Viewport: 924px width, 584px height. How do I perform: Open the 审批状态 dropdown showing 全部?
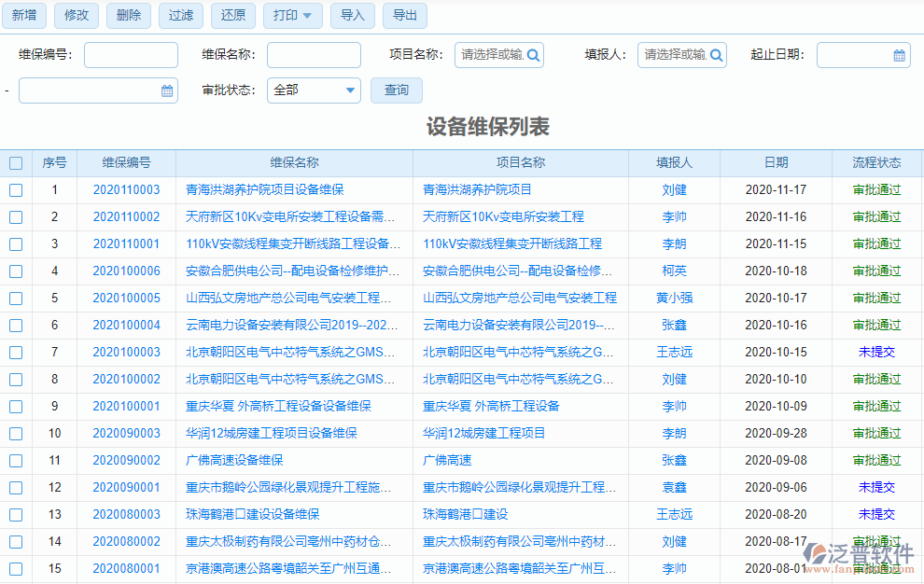tap(314, 90)
